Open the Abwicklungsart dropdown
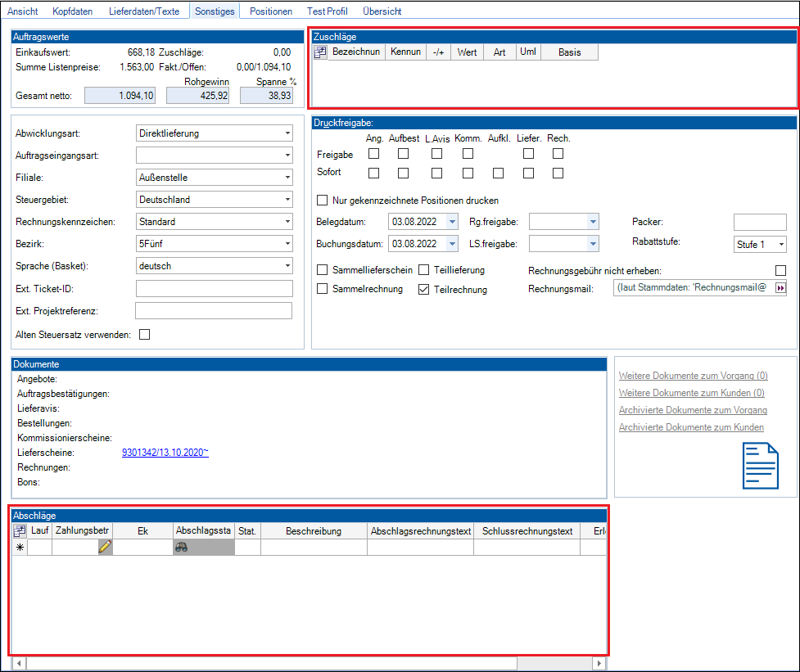The width and height of the screenshot is (800, 672). (287, 133)
